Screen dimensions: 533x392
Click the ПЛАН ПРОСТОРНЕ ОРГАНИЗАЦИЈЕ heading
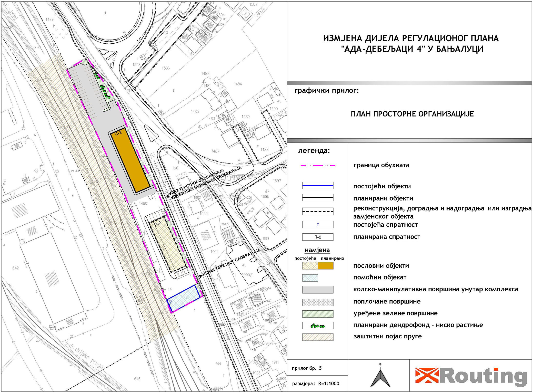pyautogui.click(x=412, y=114)
